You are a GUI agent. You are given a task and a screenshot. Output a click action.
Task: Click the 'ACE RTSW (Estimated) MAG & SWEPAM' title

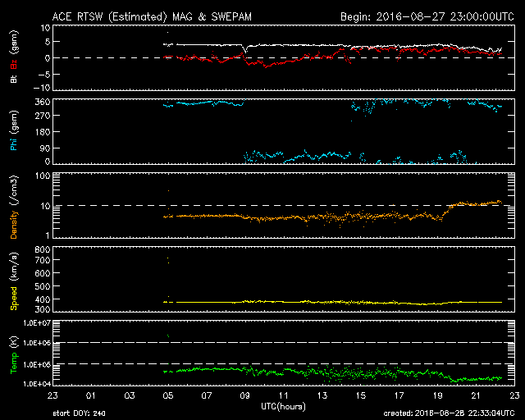[x=152, y=16]
